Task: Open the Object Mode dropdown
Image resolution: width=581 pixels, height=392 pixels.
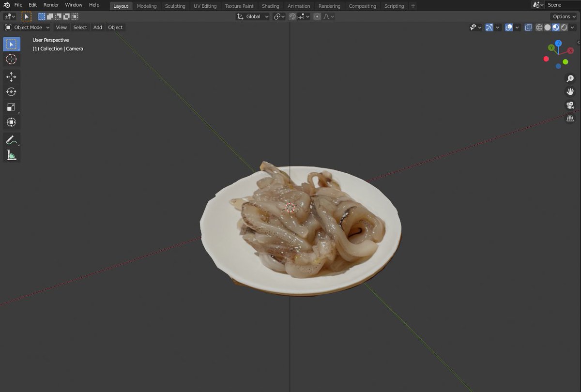Action: click(28, 27)
